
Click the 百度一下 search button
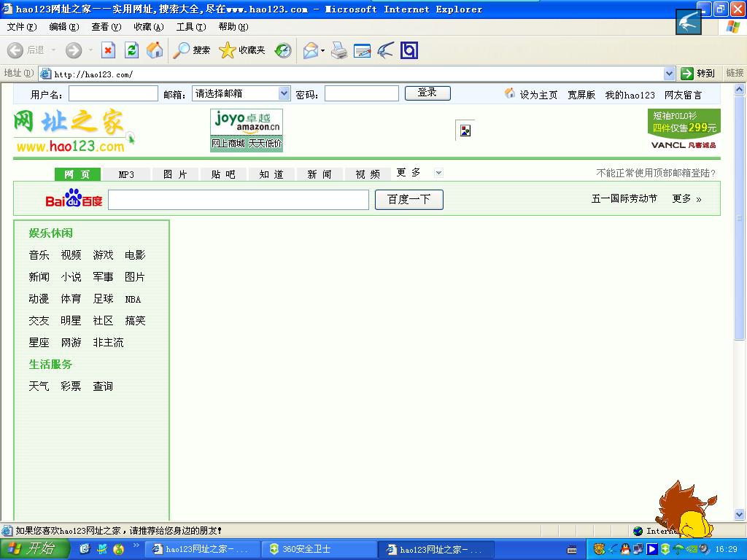pyautogui.click(x=409, y=200)
